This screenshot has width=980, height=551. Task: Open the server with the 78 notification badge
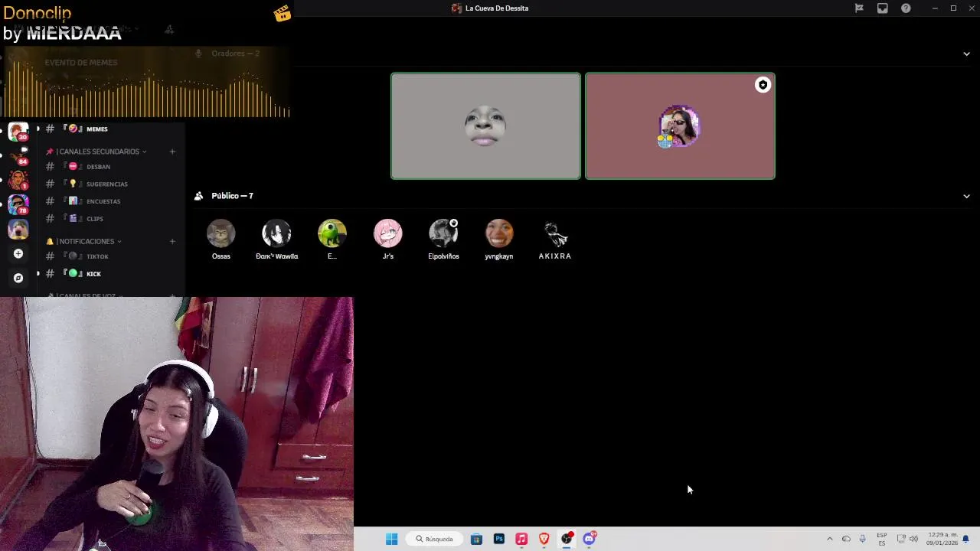(18, 204)
